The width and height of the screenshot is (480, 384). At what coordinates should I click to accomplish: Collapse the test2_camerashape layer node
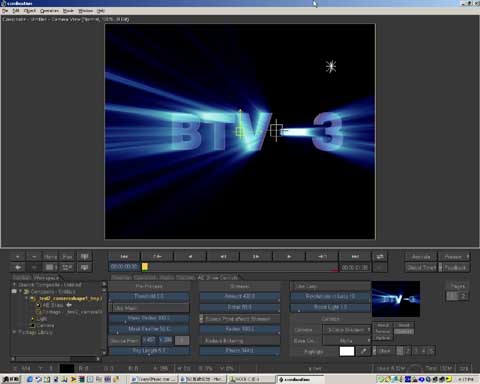point(27,298)
